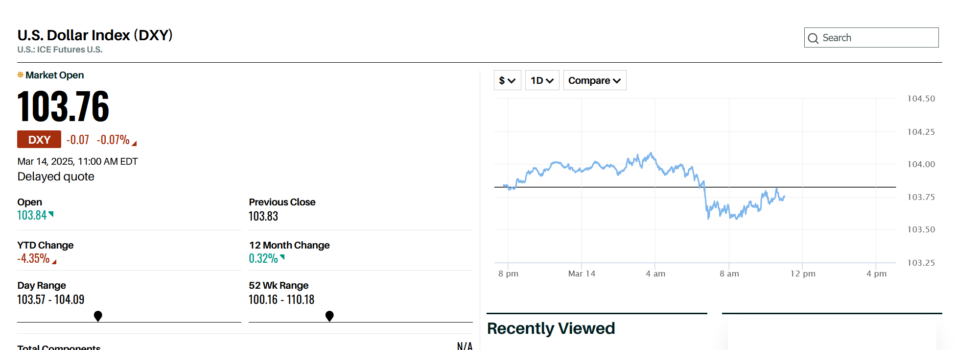The image size is (980, 350).
Task: Click the 8 am mark on chart axis
Action: coord(729,274)
